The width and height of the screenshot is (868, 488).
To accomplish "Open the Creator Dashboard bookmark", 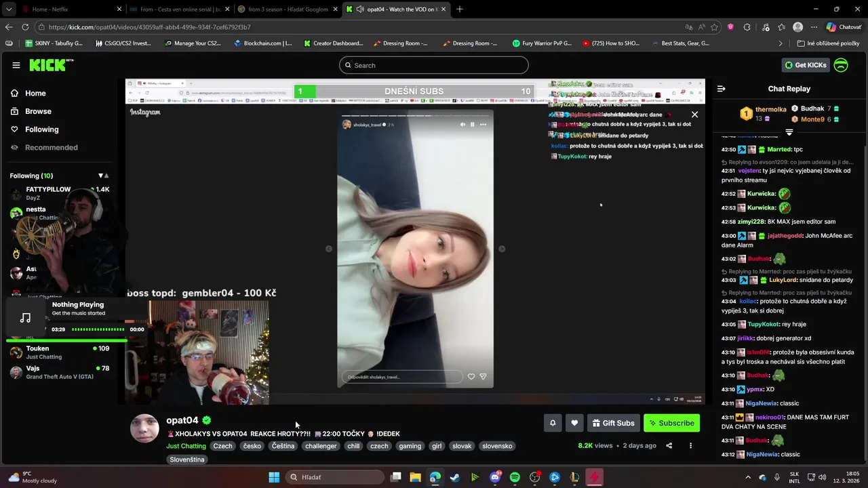I will tap(334, 43).
